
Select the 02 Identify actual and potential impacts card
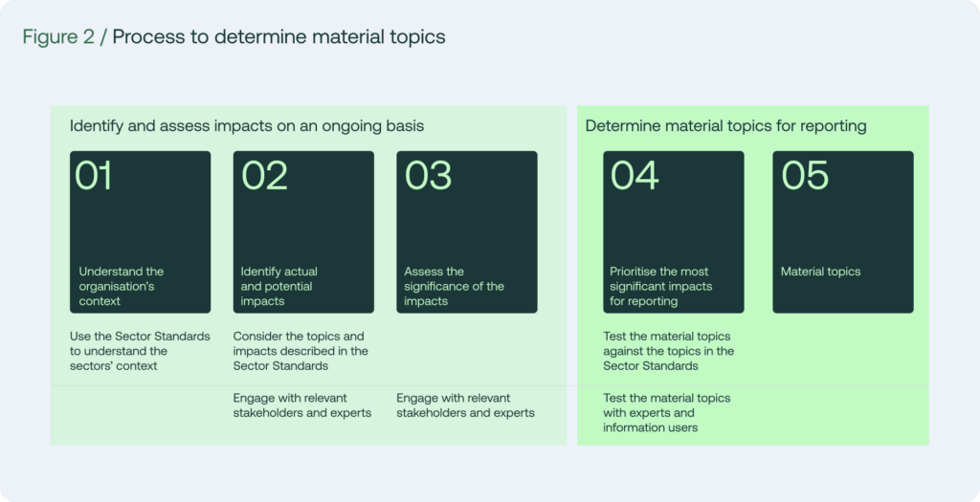[x=303, y=231]
